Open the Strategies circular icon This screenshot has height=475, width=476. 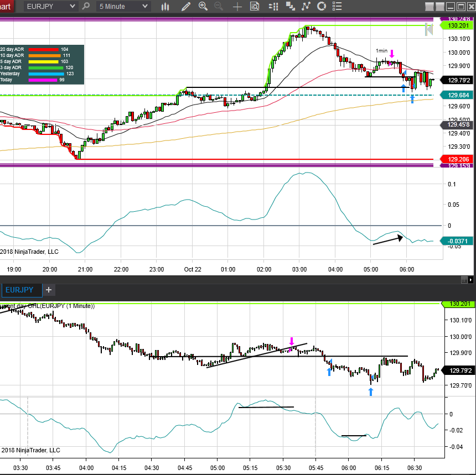click(x=322, y=7)
